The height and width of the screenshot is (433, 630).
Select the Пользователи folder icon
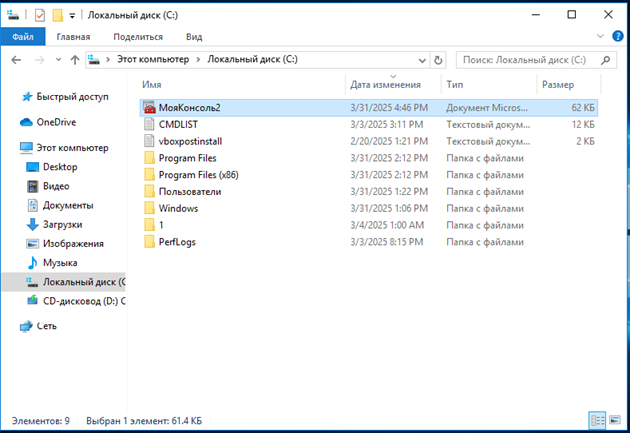(x=149, y=192)
